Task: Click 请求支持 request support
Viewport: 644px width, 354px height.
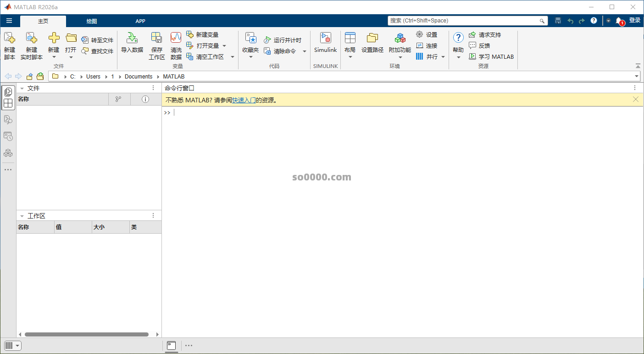Action: click(x=485, y=35)
